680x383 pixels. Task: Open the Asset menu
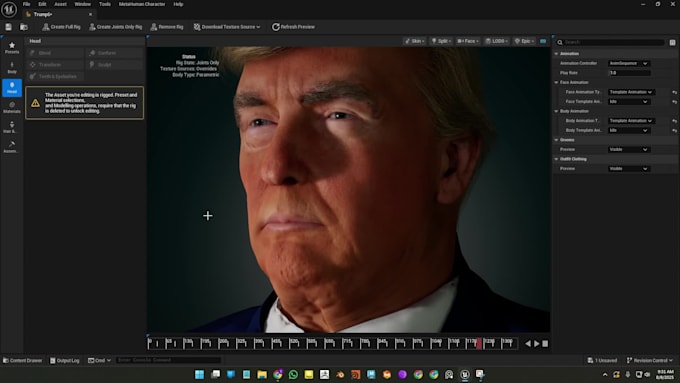(60, 4)
